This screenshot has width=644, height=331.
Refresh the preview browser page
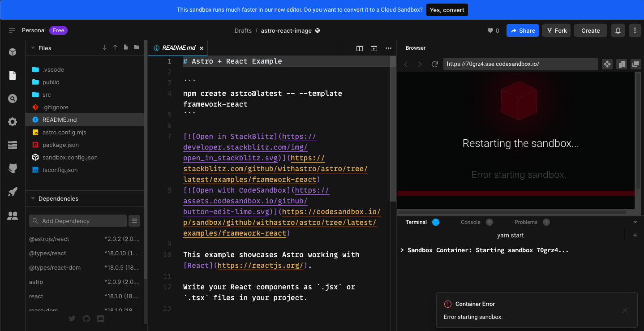coord(434,64)
